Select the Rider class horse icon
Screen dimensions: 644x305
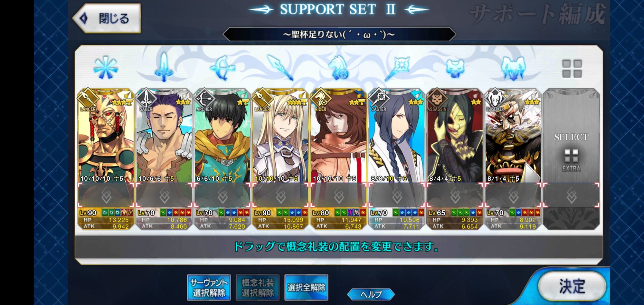pos(338,68)
